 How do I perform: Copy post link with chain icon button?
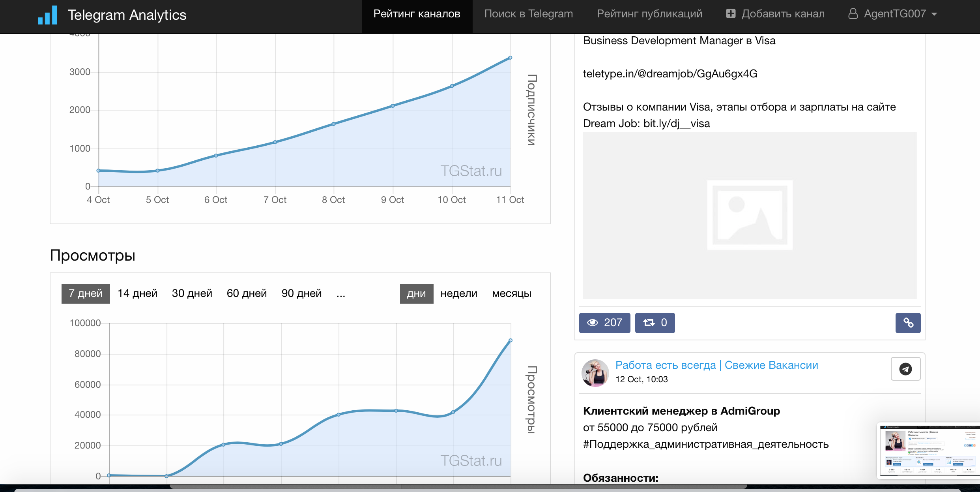pos(908,323)
